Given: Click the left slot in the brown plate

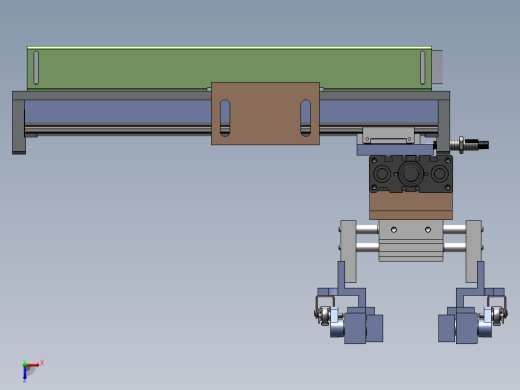Looking at the screenshot, I should click(225, 118).
